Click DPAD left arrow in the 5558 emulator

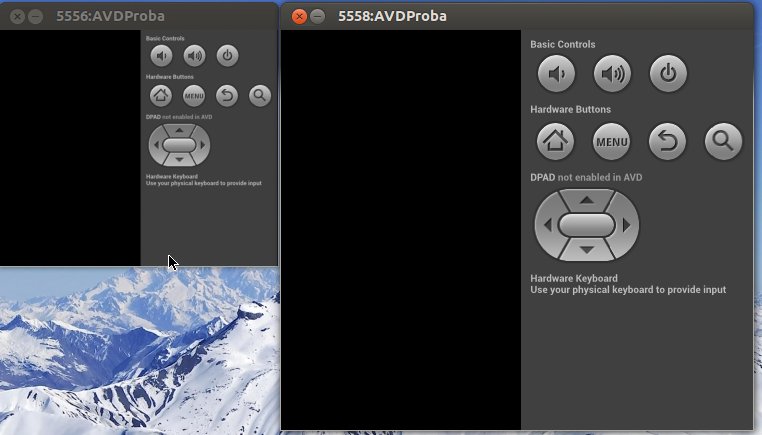547,225
